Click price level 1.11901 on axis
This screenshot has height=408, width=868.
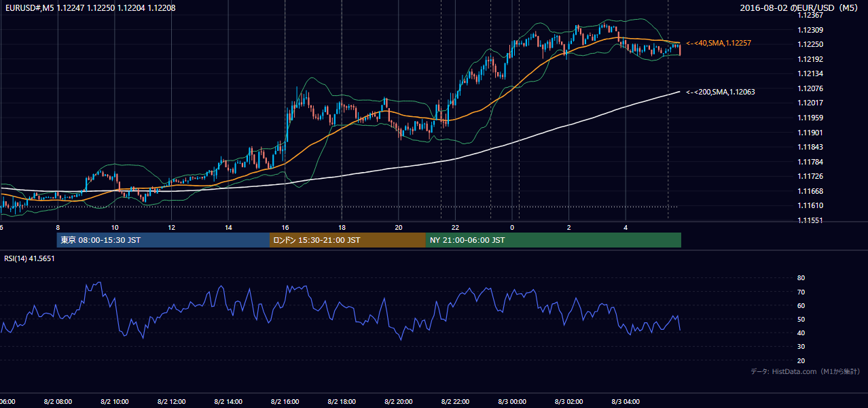[x=810, y=133]
